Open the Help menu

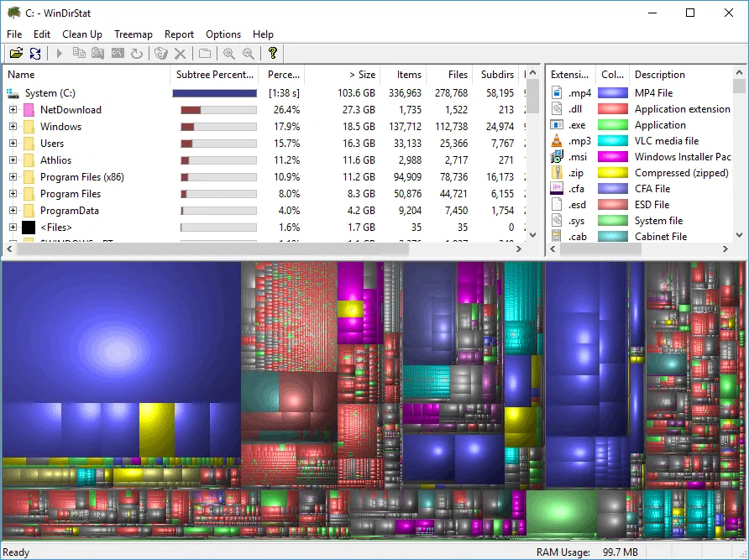tap(263, 34)
